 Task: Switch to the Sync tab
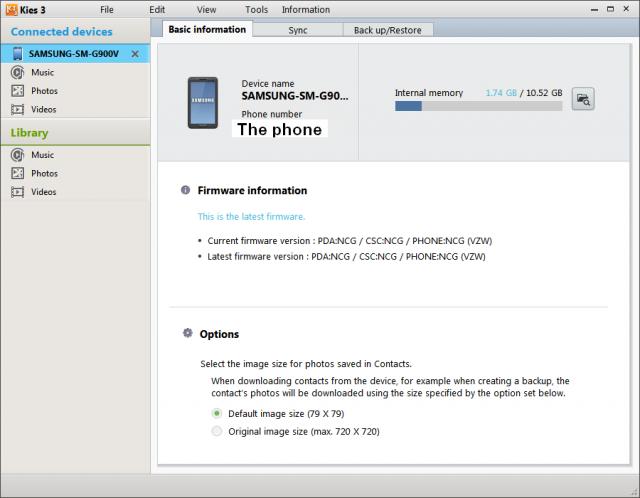[298, 30]
